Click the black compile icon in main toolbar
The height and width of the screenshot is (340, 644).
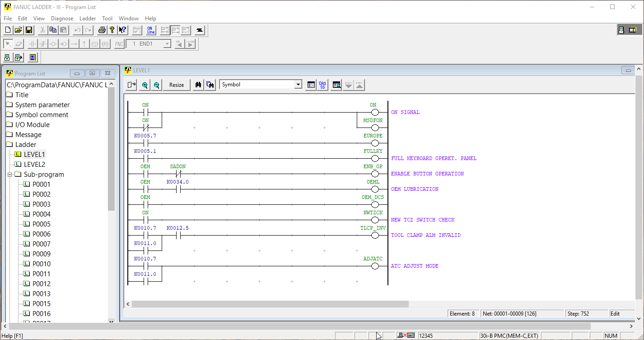click(x=200, y=30)
